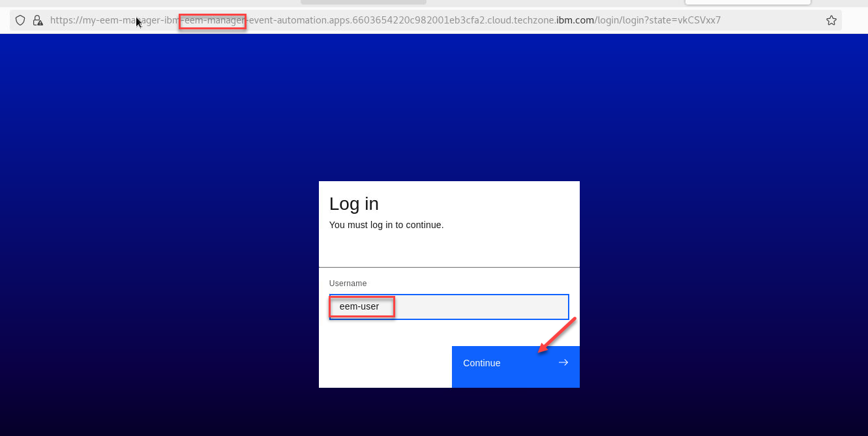Image resolution: width=868 pixels, height=436 pixels.
Task: Click the tracking protection shield icon
Action: tap(20, 20)
